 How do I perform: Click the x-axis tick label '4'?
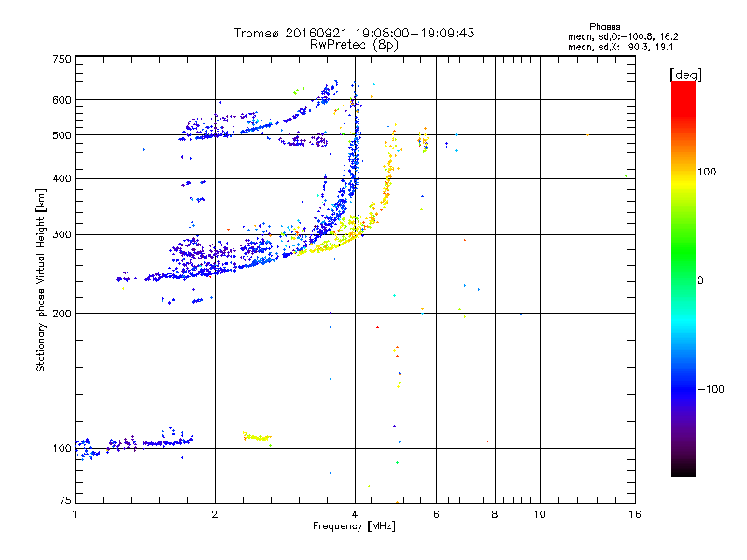355,514
